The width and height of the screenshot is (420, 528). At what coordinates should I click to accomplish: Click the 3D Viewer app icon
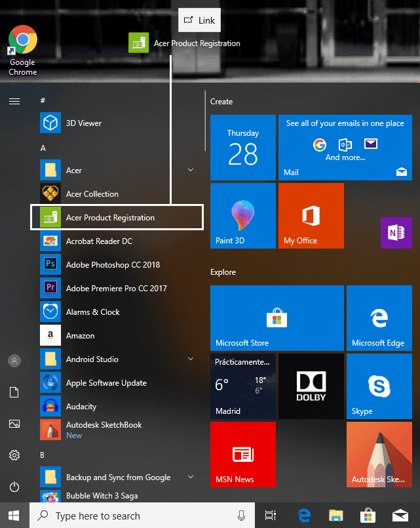point(50,123)
